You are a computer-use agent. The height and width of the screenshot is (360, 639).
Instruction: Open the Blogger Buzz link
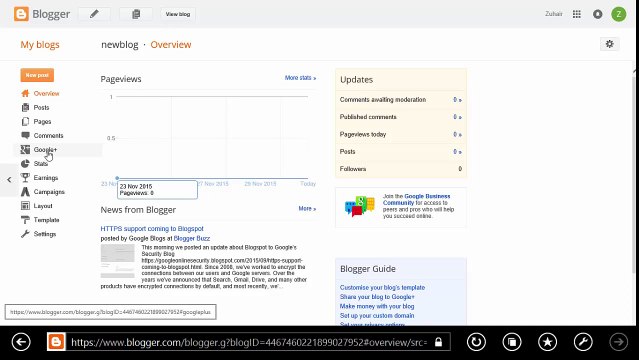point(192,239)
